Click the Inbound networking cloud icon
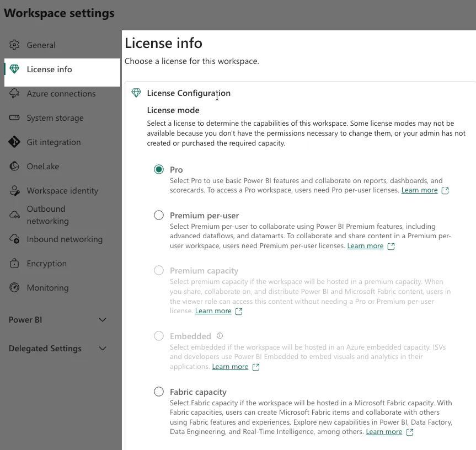The width and height of the screenshot is (476, 450). click(x=14, y=239)
